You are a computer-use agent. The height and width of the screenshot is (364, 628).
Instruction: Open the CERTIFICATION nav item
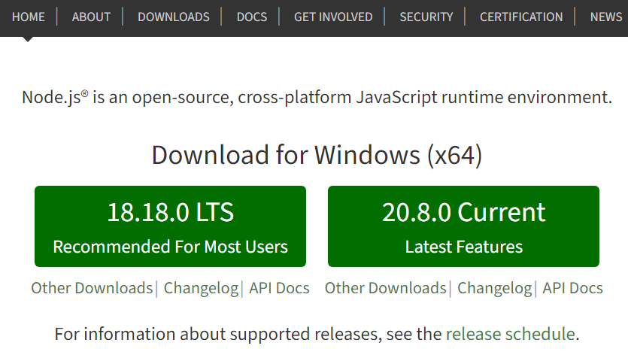tap(521, 17)
